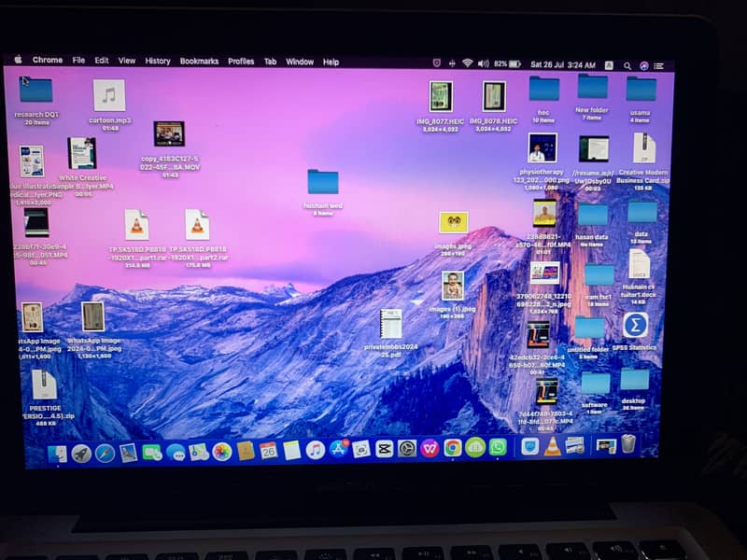Select Finder at the start of the Dock
The image size is (747, 560).
coord(58,454)
